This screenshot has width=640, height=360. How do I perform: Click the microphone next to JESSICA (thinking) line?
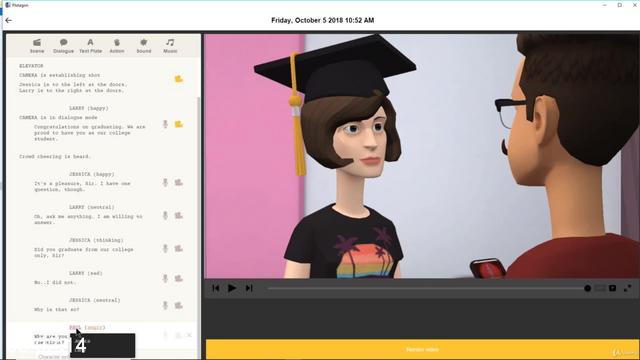(x=165, y=249)
